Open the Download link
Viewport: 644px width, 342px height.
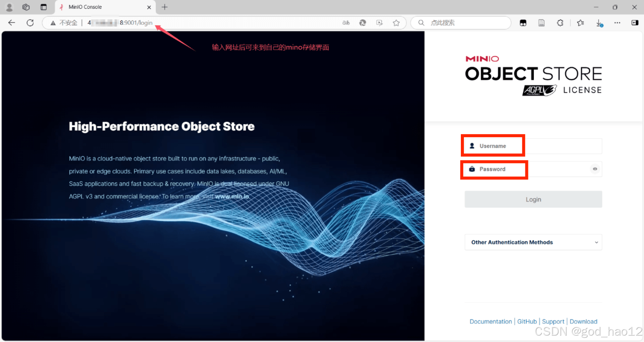pos(583,322)
